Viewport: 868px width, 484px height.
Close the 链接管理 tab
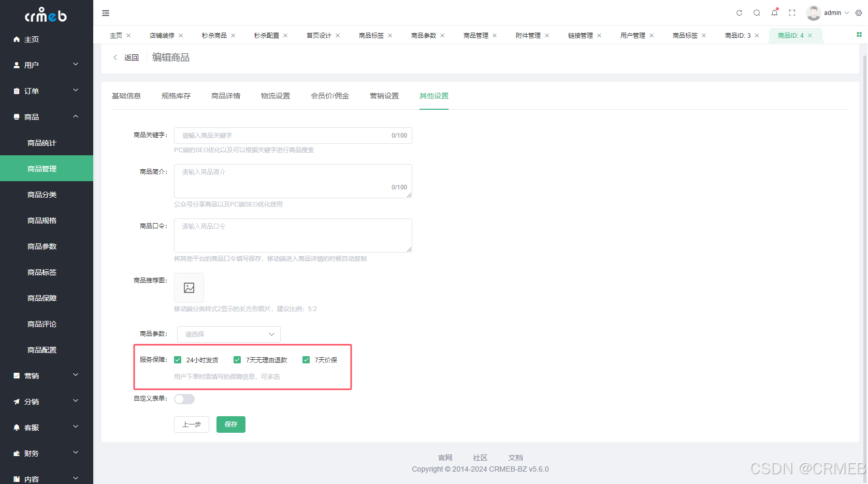pyautogui.click(x=599, y=36)
